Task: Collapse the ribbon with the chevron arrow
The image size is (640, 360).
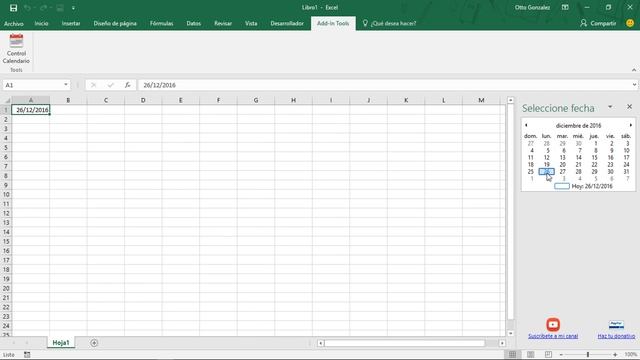Action: coord(633,70)
